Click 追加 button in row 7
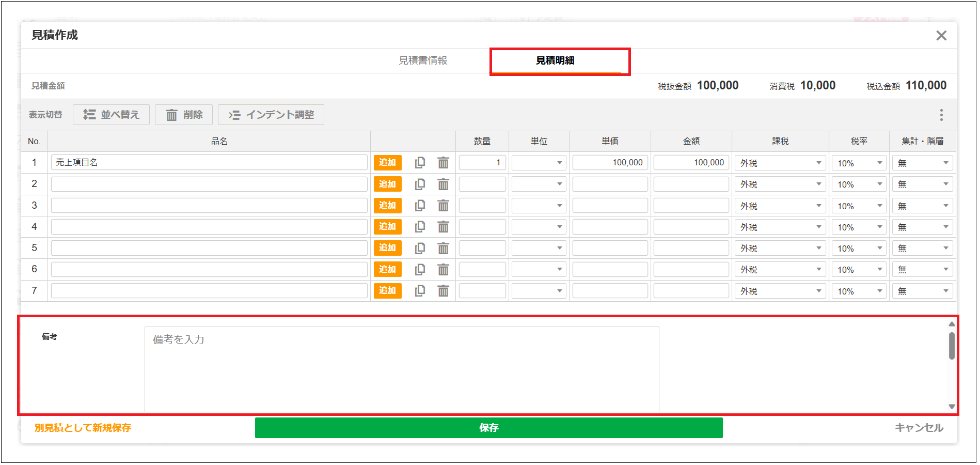 387,290
